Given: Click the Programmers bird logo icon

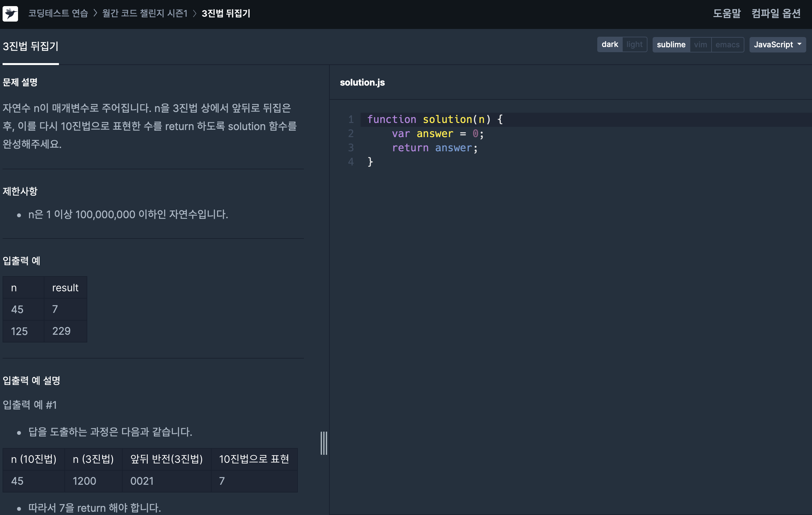Looking at the screenshot, I should coord(10,14).
